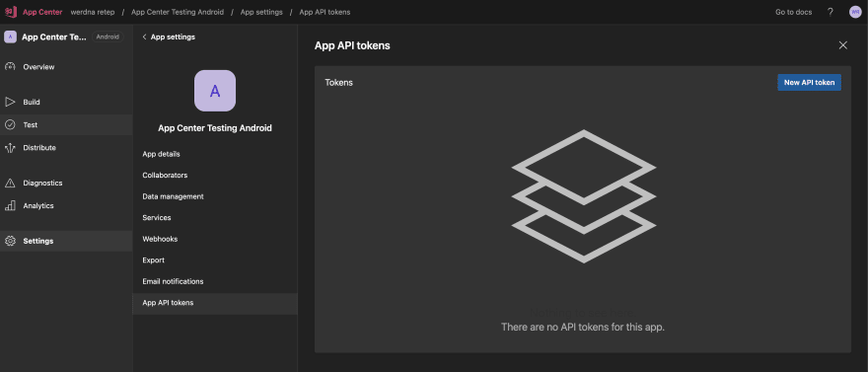Image resolution: width=868 pixels, height=372 pixels.
Task: Click the small app avatar in sidebar
Action: click(x=10, y=37)
